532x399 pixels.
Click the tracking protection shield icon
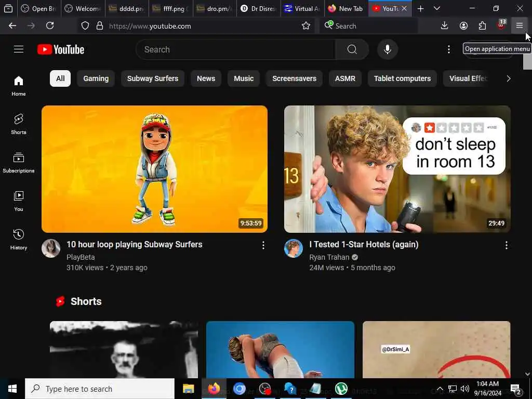pyautogui.click(x=85, y=26)
